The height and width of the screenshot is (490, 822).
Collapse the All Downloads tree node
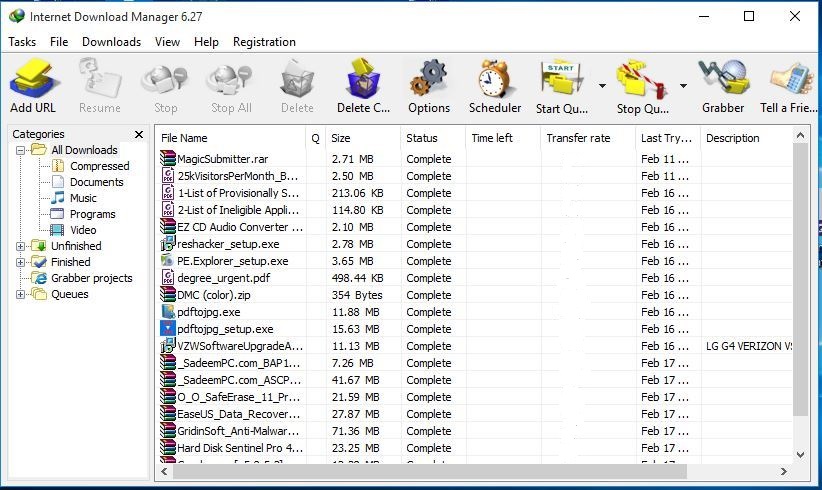click(x=20, y=150)
